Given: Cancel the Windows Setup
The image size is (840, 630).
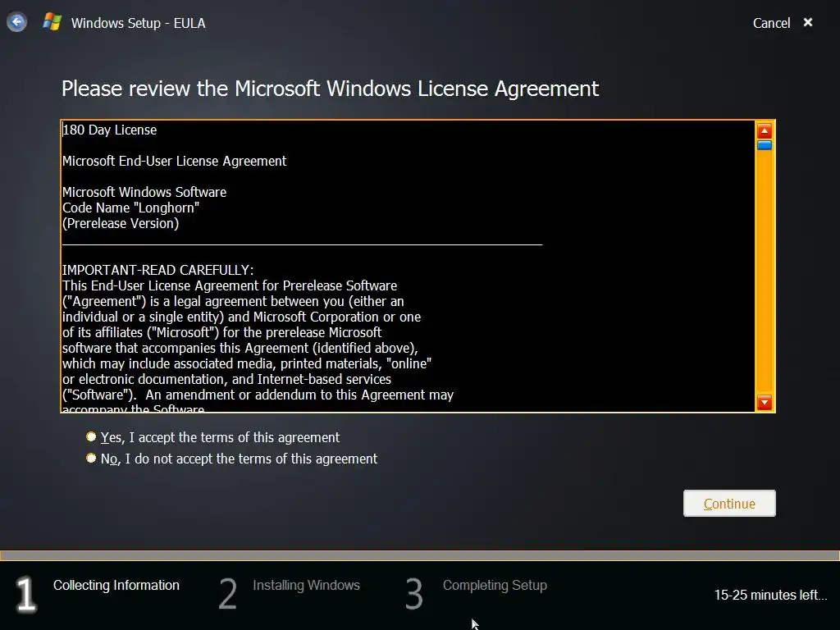Looking at the screenshot, I should (771, 23).
